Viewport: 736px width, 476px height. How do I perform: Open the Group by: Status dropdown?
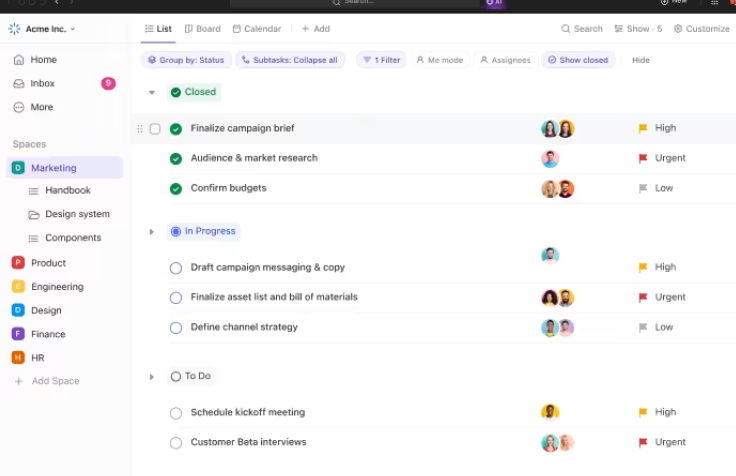pyautogui.click(x=186, y=60)
